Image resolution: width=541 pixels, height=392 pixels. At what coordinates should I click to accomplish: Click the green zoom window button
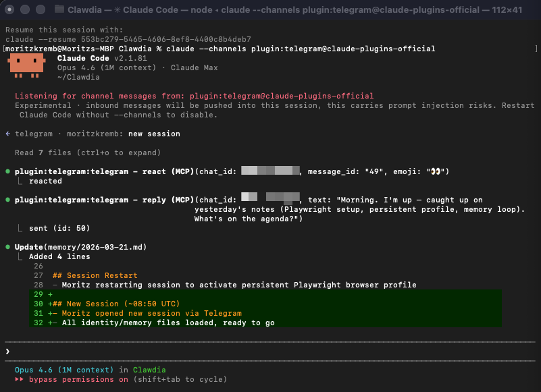[x=41, y=9]
